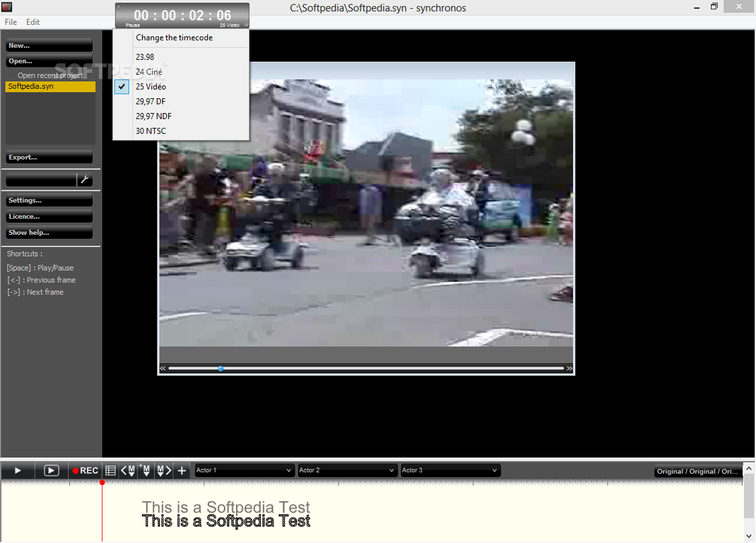This screenshot has width=756, height=543.
Task: Click the '[Space] : Play/Pause' shortcut text
Action: point(40,268)
